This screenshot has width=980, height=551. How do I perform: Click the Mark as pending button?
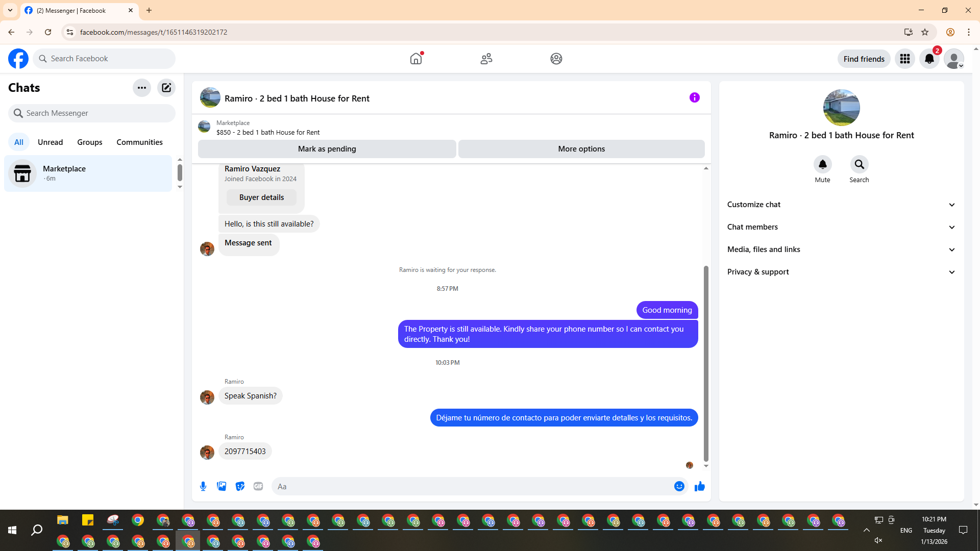point(327,149)
